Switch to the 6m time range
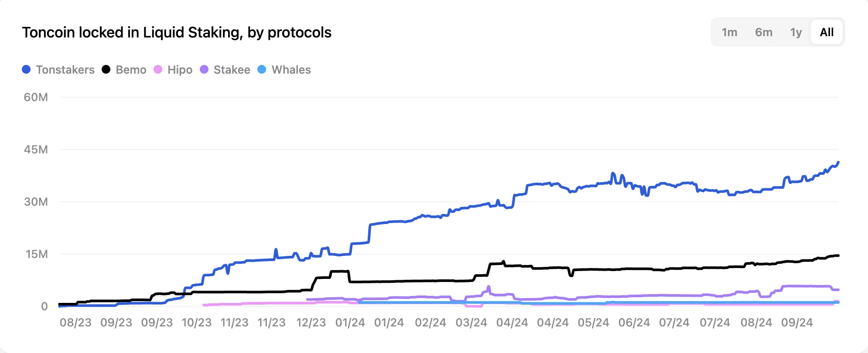 point(763,32)
